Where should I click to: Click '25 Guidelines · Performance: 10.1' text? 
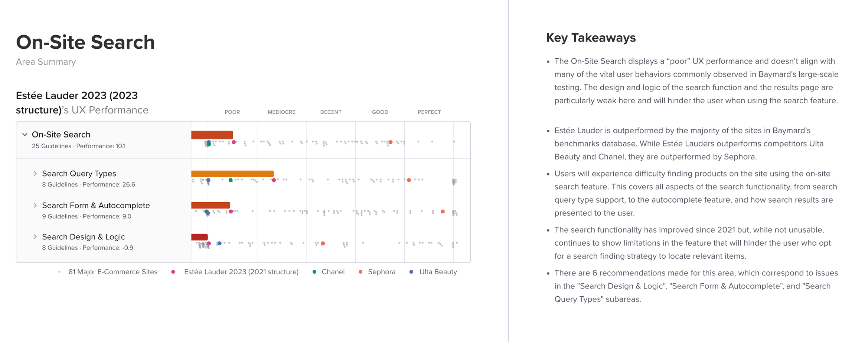pyautogui.click(x=78, y=146)
